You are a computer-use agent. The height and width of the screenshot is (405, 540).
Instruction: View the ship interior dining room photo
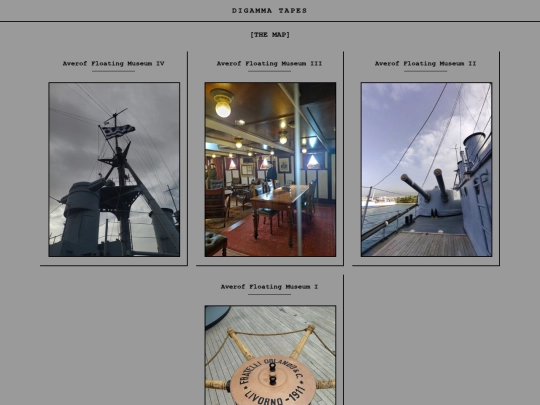270,169
